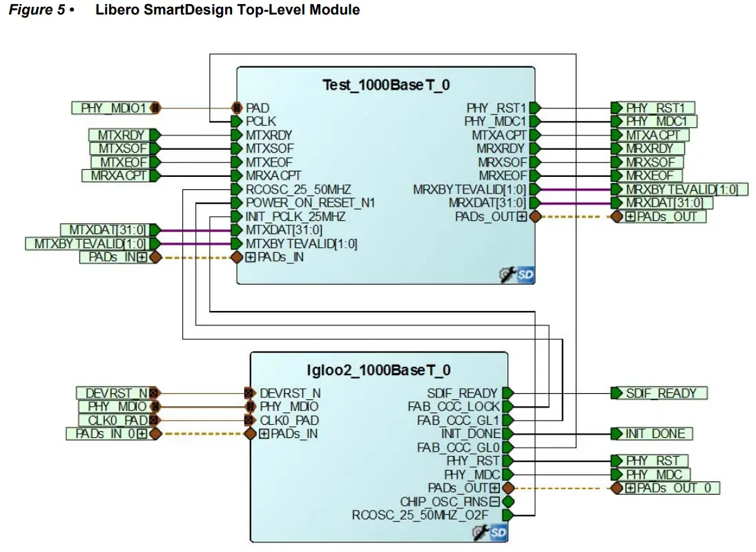Select the purple MTXDAT[31:0] bus wire
Viewport: 756px width, 552px height.
[x=193, y=229]
